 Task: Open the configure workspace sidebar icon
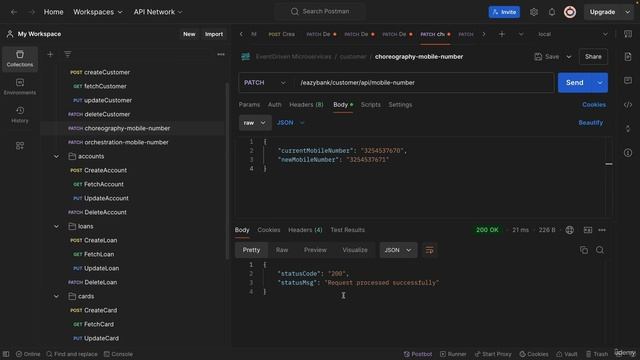click(20, 146)
